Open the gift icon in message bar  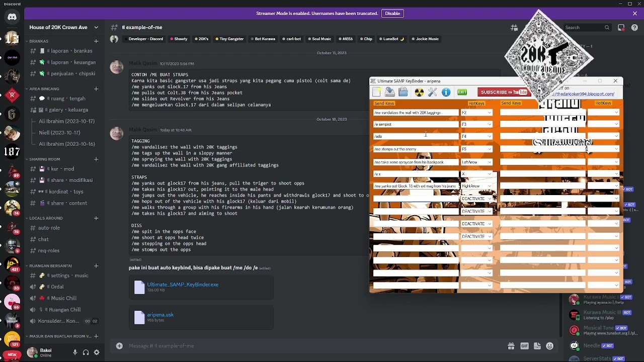(x=511, y=346)
